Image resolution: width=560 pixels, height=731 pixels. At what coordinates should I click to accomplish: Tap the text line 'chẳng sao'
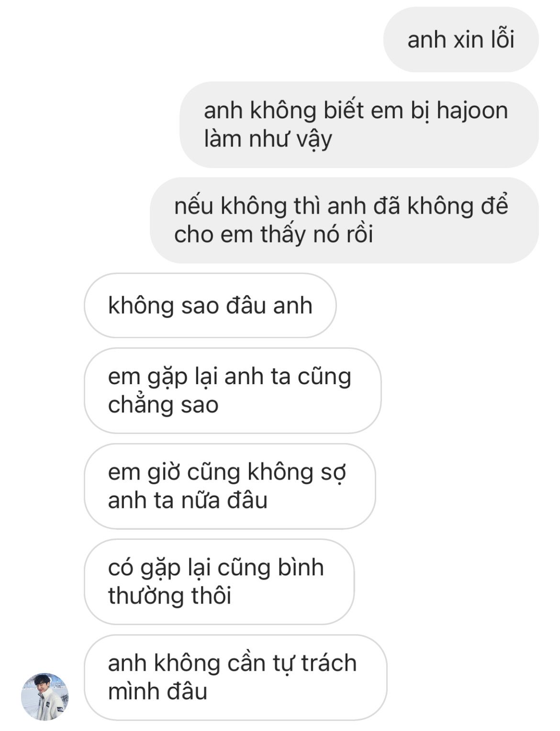click(163, 405)
